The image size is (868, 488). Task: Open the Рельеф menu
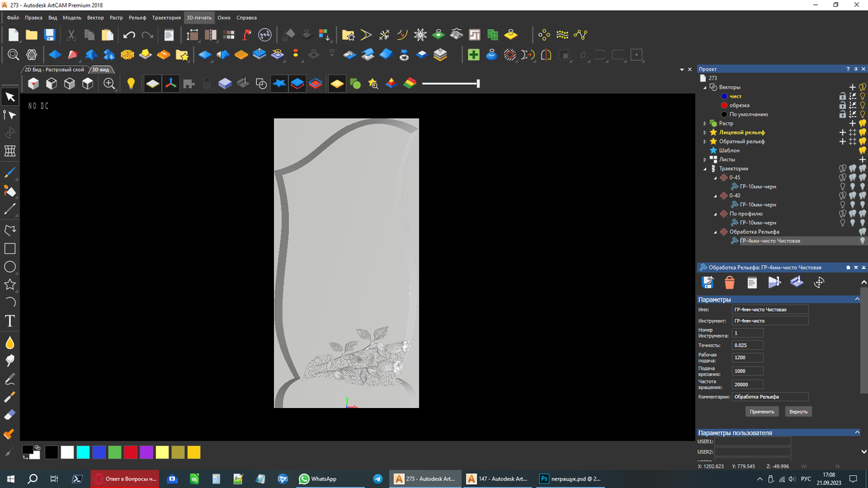point(138,18)
